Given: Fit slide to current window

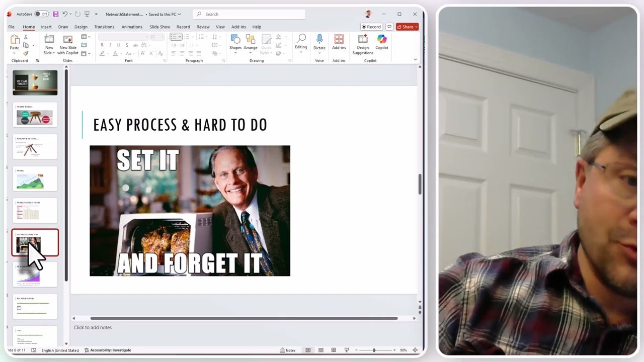Looking at the screenshot, I should 415,350.
